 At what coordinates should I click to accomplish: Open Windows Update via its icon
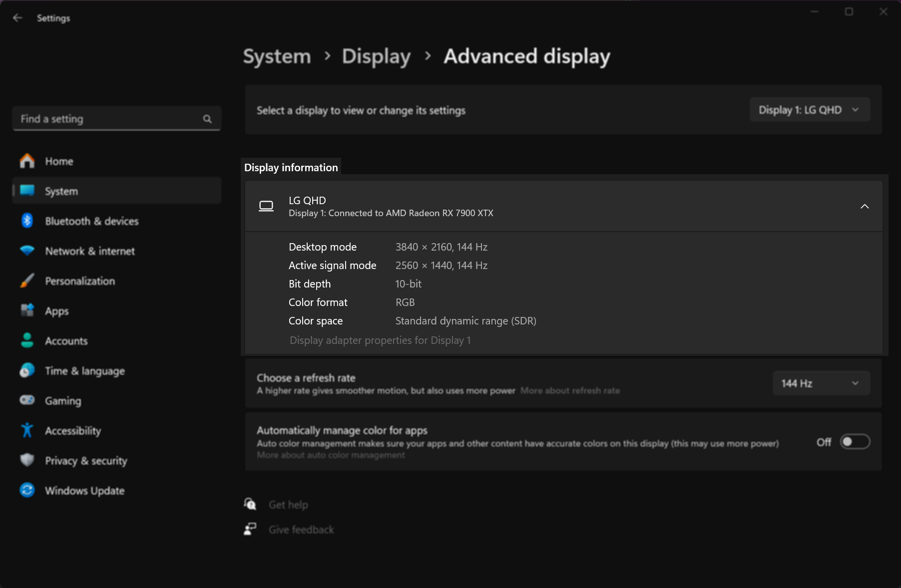[x=26, y=490]
